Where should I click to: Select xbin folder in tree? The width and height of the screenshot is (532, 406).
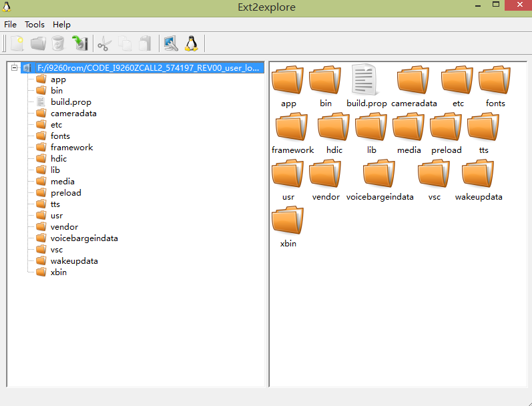51,272
